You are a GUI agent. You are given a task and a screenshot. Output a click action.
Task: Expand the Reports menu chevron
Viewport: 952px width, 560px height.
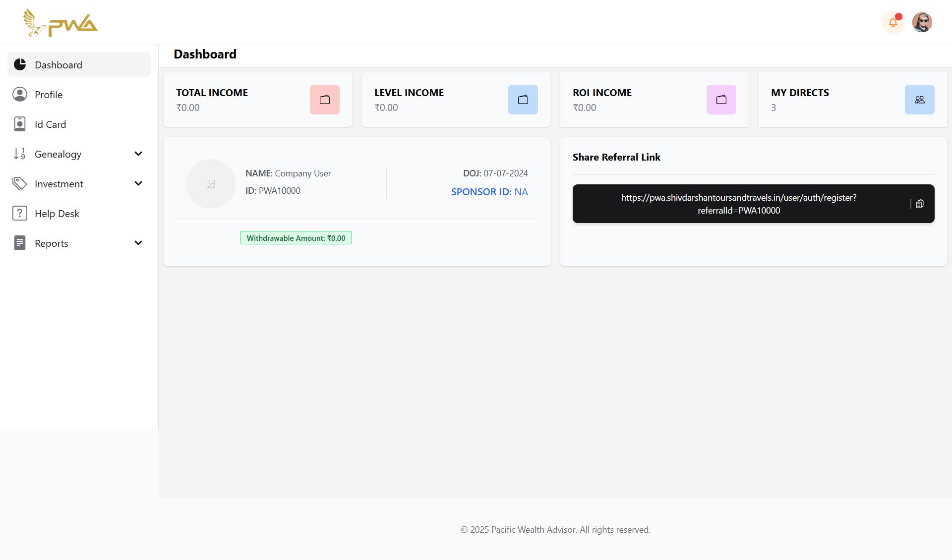pos(138,243)
